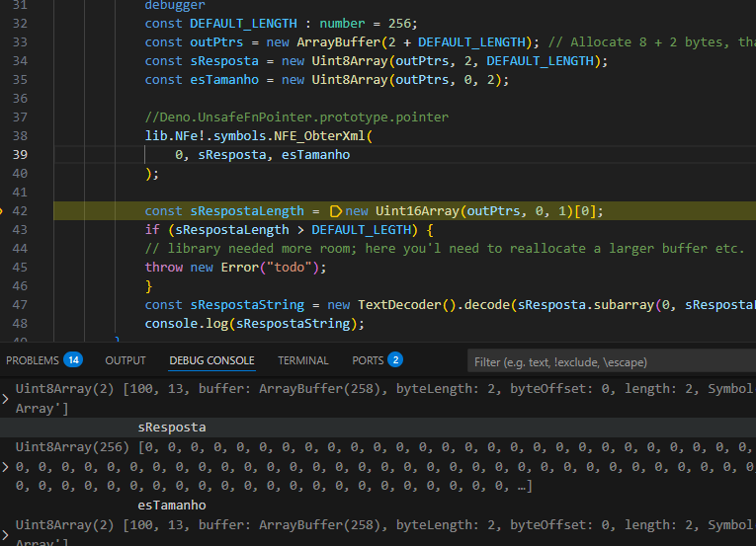Click the ports count badge 2

click(x=395, y=360)
